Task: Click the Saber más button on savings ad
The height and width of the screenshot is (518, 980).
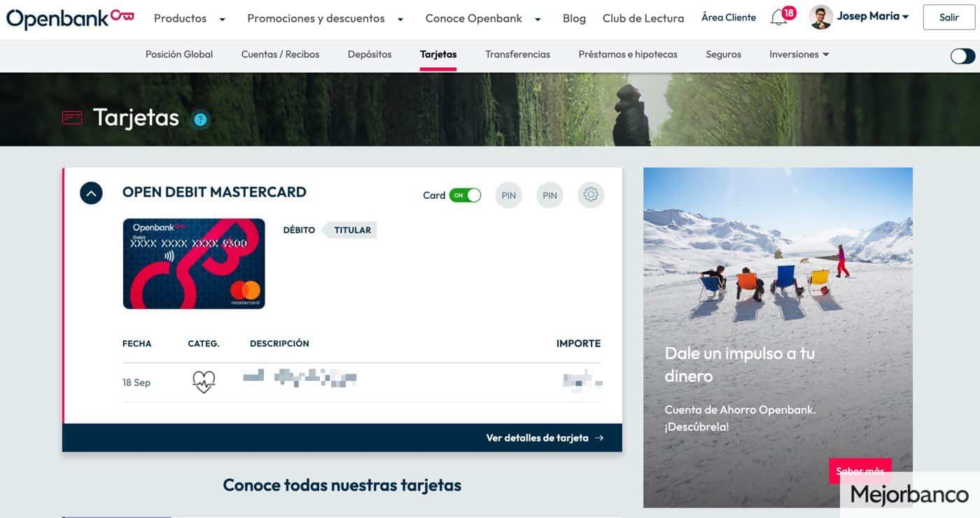Action: 860,471
